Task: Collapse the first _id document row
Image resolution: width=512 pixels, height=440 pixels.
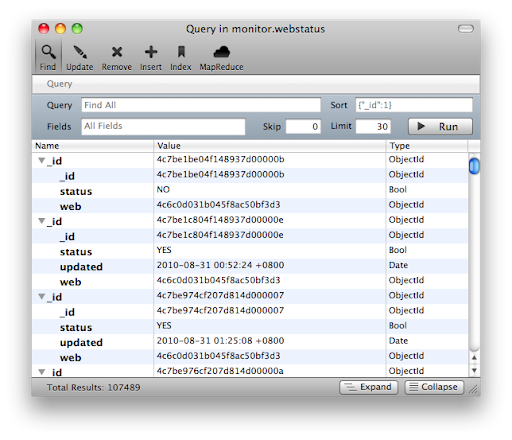Action: pos(42,161)
